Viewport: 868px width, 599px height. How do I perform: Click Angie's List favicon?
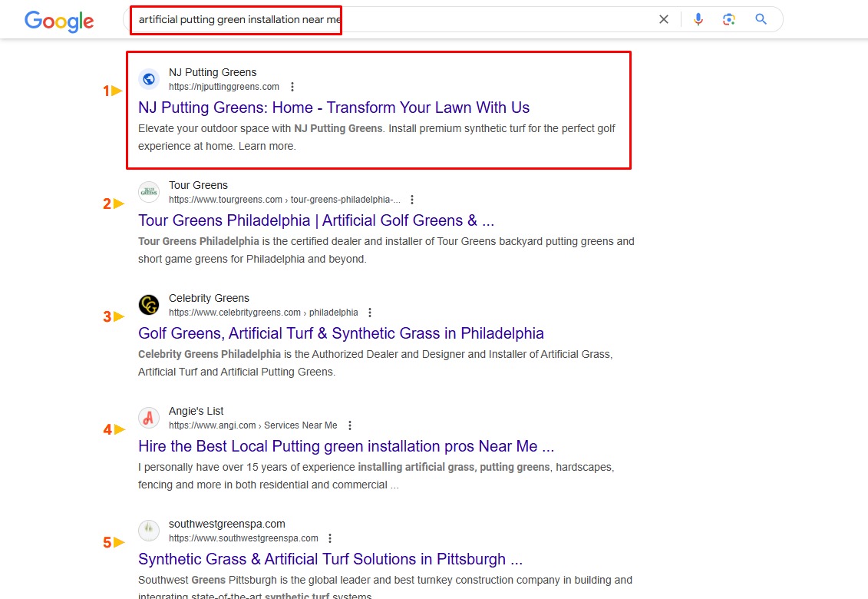[x=149, y=419]
